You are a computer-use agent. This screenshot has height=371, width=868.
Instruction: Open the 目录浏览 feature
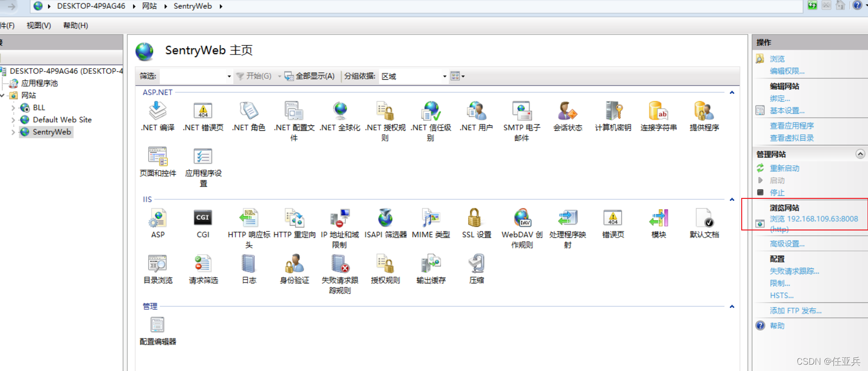(157, 269)
